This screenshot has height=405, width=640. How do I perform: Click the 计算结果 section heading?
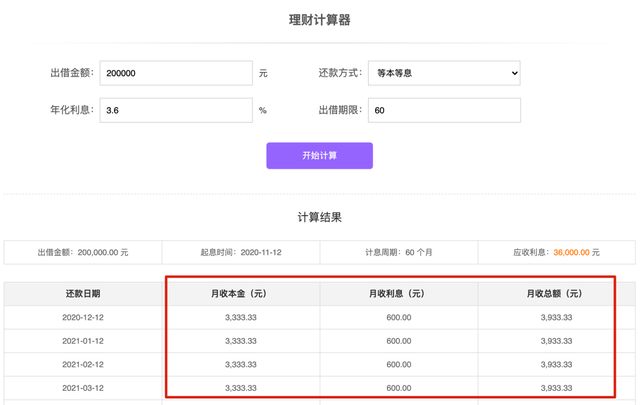tap(320, 217)
